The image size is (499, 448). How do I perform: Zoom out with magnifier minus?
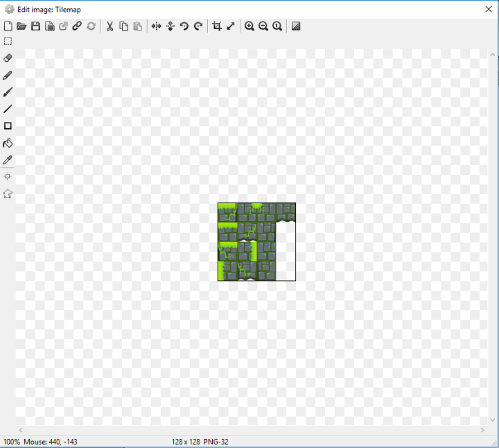(x=263, y=26)
